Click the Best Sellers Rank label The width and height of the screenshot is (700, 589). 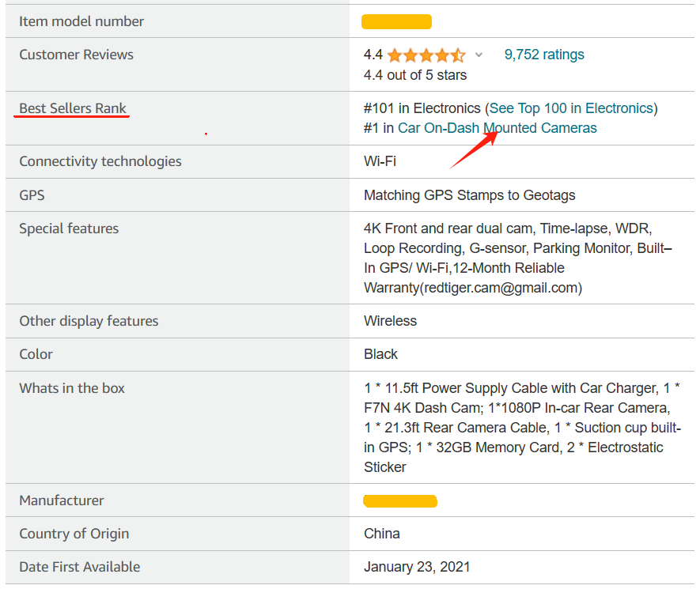73,108
